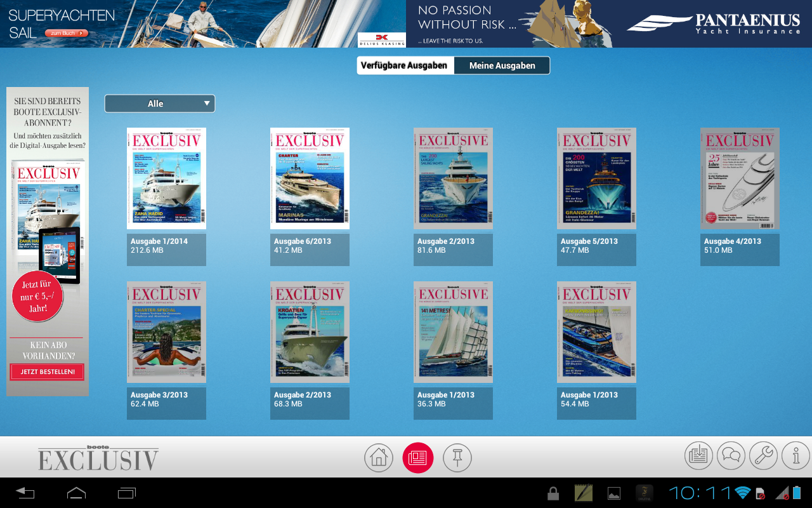Open the chat bubbles icon
This screenshot has height=508, width=812.
pyautogui.click(x=731, y=455)
